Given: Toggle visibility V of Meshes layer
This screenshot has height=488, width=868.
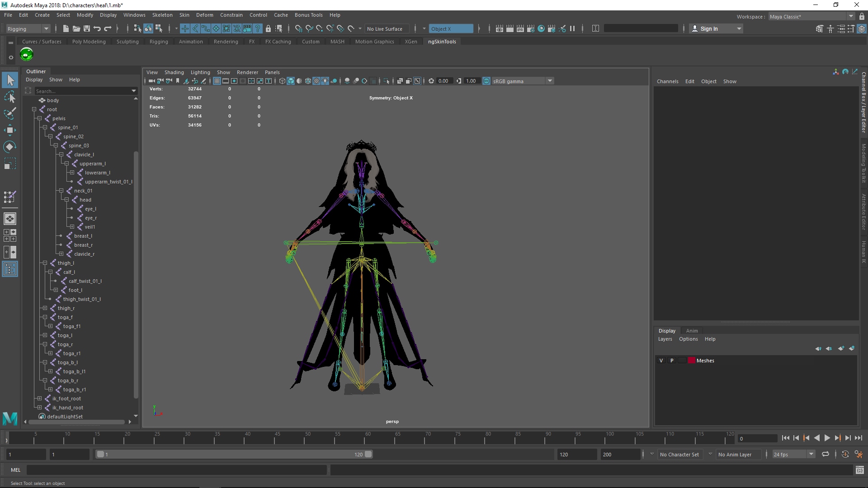Looking at the screenshot, I should coord(661,361).
